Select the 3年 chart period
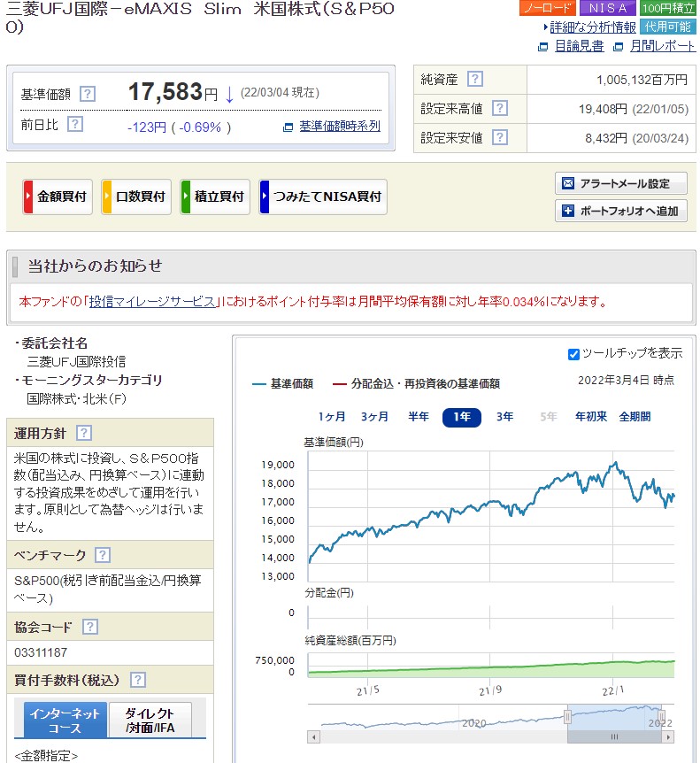 click(504, 417)
